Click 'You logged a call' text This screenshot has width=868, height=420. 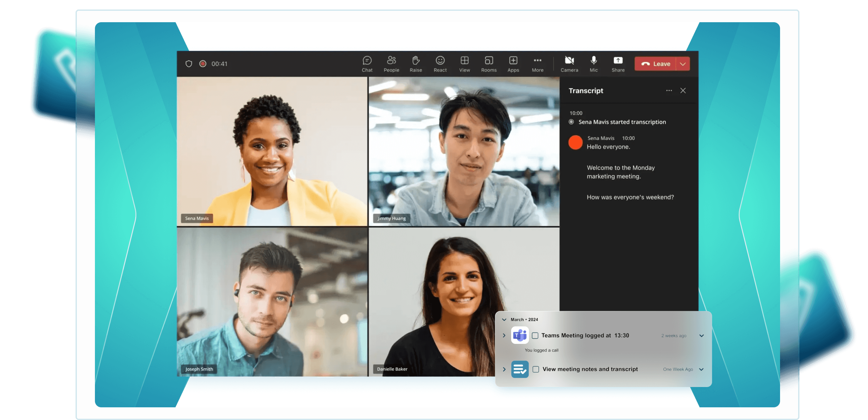tap(541, 350)
